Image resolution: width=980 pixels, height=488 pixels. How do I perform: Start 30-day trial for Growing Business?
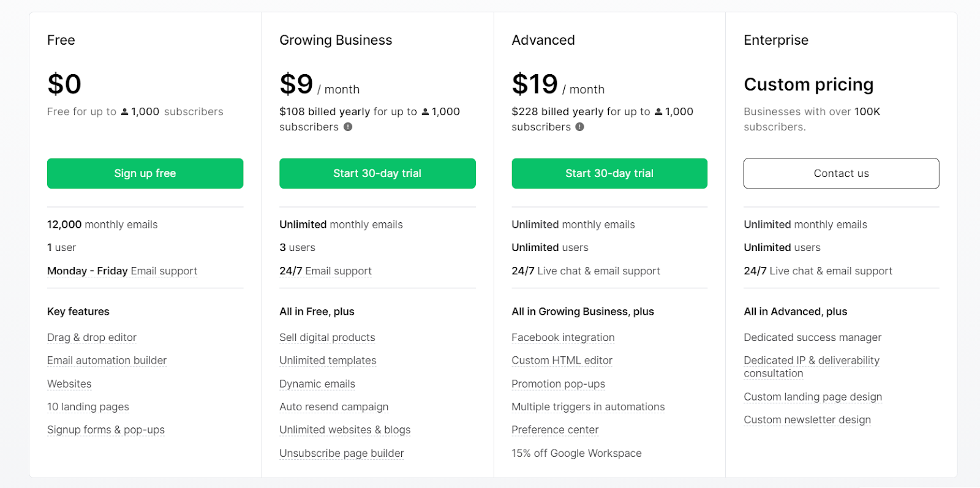pos(377,173)
